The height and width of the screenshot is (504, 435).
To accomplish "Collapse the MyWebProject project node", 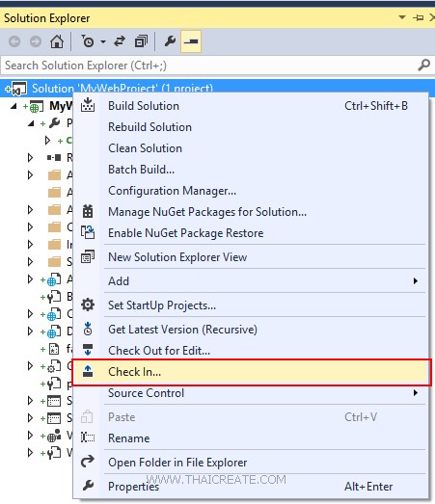I will (14, 106).
